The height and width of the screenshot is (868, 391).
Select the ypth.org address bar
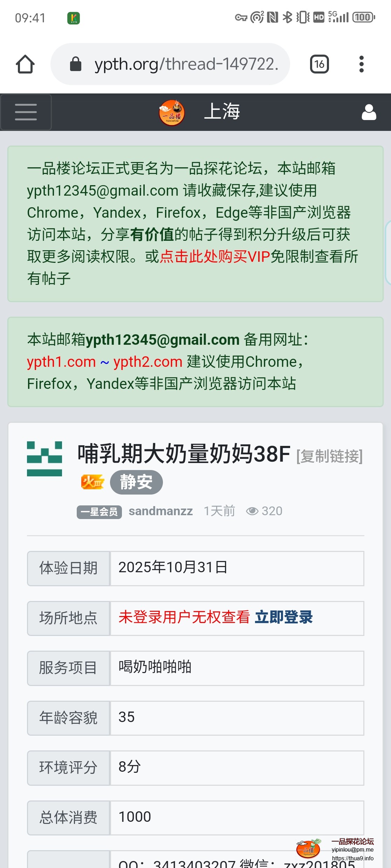(170, 64)
